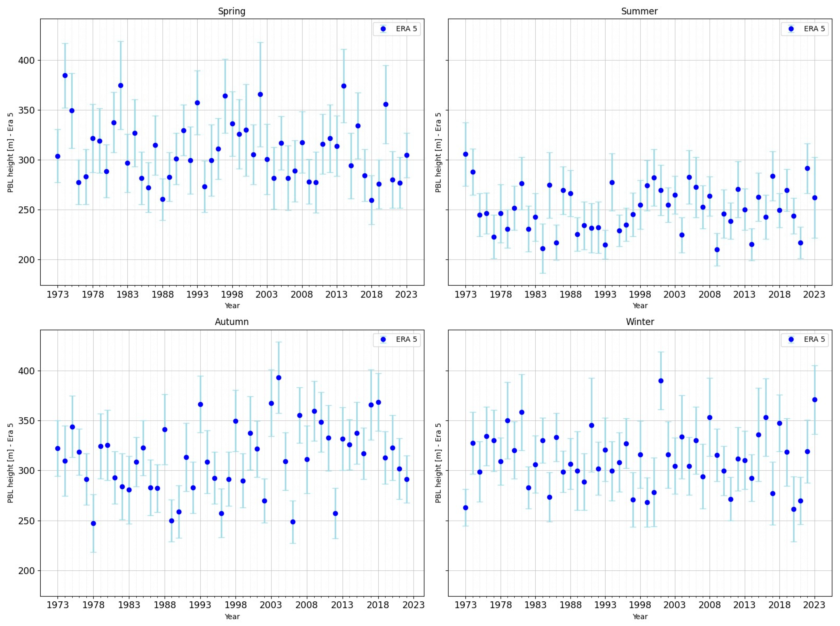Select the Autumn subplot title
Viewport: 840px width, 626px height.
[x=232, y=322]
